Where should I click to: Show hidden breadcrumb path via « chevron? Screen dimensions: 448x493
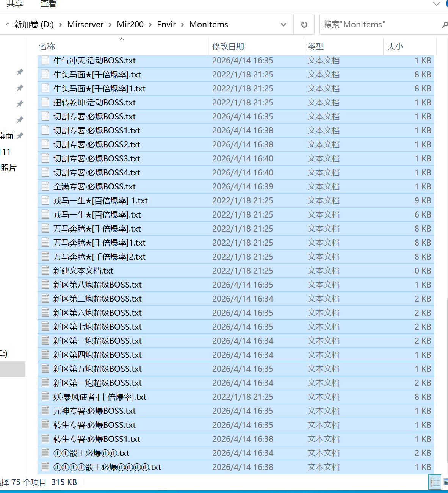[8, 25]
